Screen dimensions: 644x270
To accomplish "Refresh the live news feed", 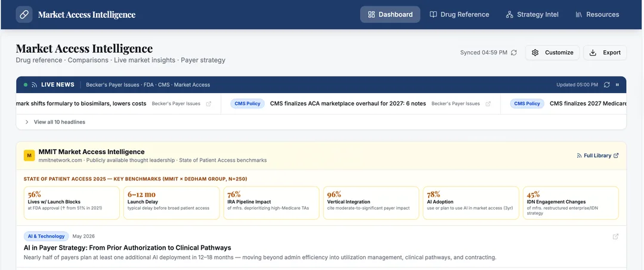I will tap(606, 85).
